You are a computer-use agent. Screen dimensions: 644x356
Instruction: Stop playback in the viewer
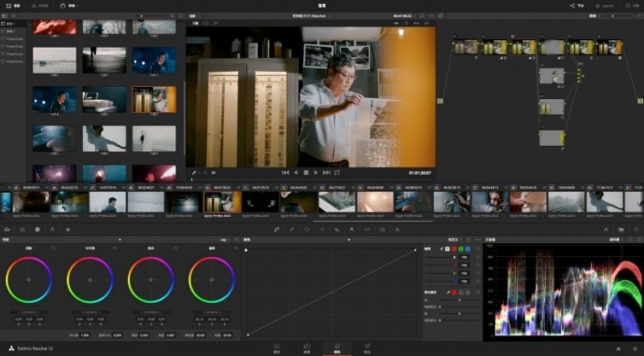tap(306, 173)
